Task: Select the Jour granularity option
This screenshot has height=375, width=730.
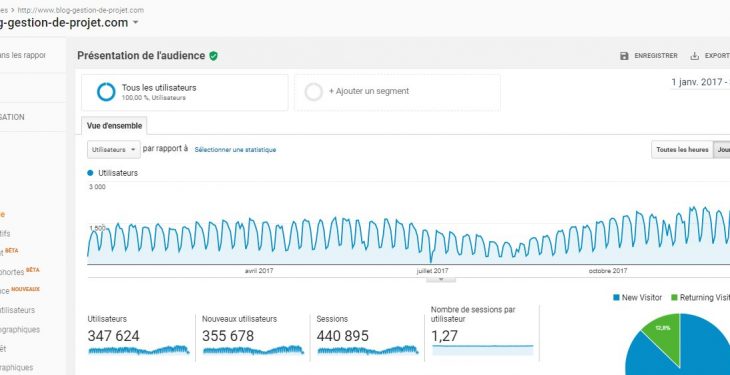Action: pyautogui.click(x=722, y=150)
